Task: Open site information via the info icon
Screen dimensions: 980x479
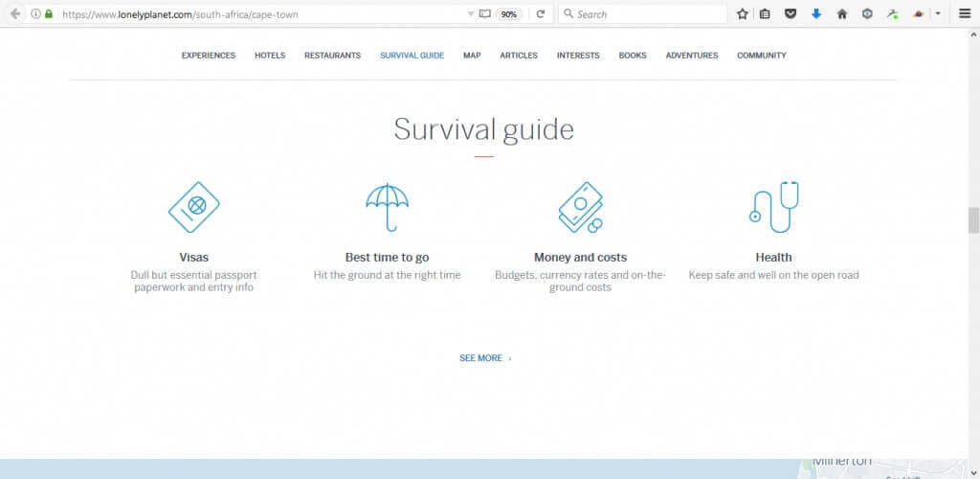Action: coord(35,13)
